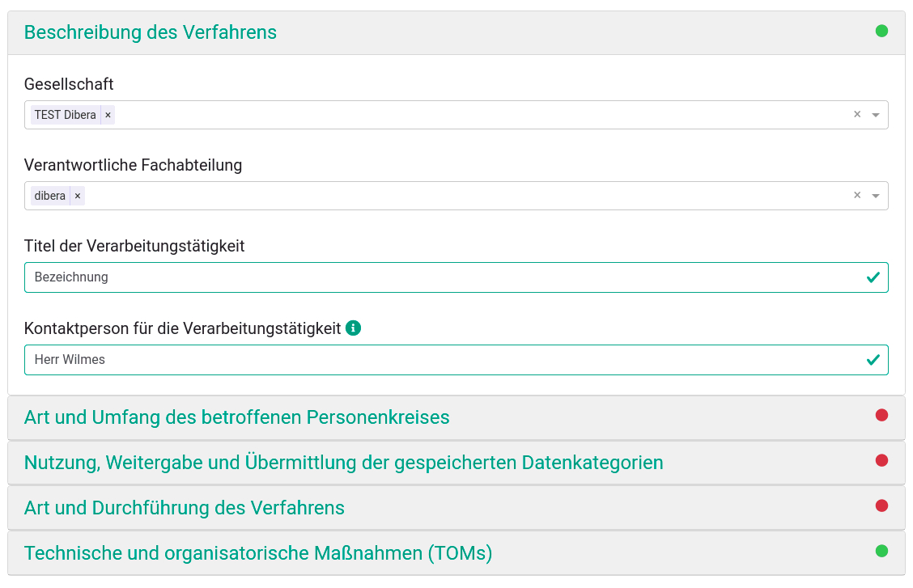The width and height of the screenshot is (913, 588).
Task: Clear all selections in Gesellschaft field
Action: click(x=857, y=115)
